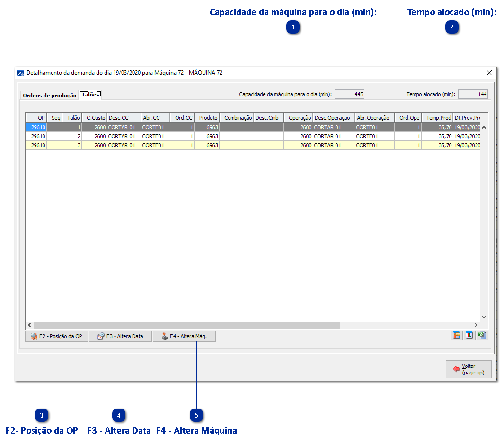Click F4 - Altera Máq. button
Viewport: 504px width, 444px height.
pyautogui.click(x=184, y=336)
